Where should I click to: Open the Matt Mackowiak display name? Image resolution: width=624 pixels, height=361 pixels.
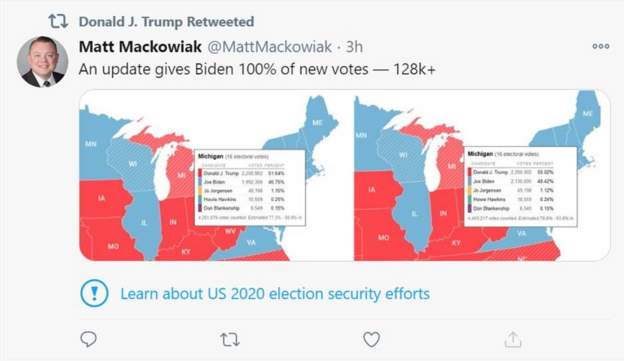(x=140, y=47)
